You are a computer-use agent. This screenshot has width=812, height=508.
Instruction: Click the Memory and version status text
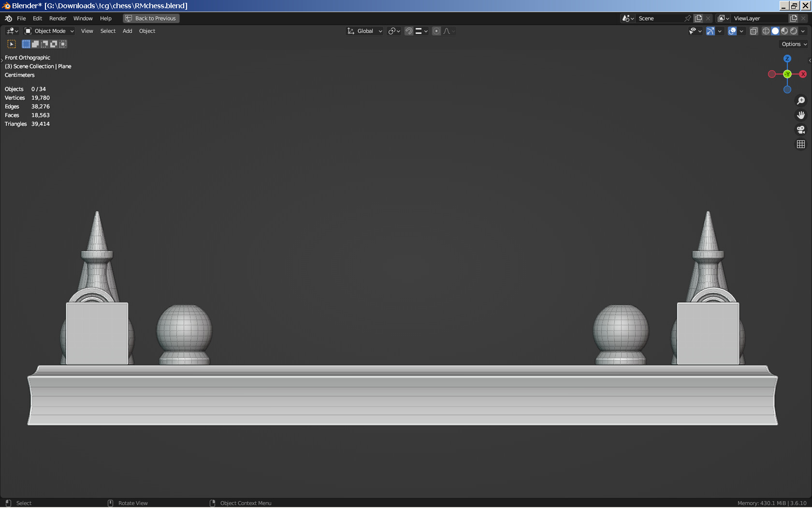coord(772,503)
